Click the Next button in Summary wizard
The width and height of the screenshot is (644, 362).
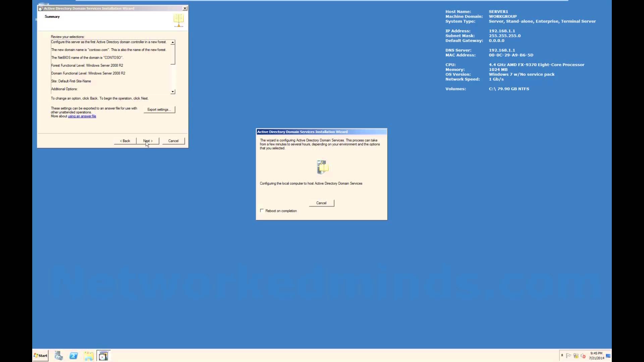point(148,141)
